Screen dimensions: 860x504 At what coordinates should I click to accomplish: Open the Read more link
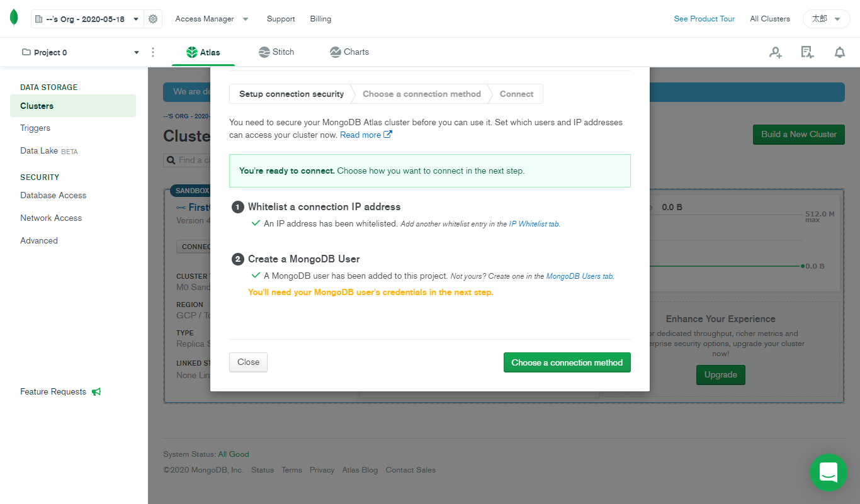pos(366,135)
